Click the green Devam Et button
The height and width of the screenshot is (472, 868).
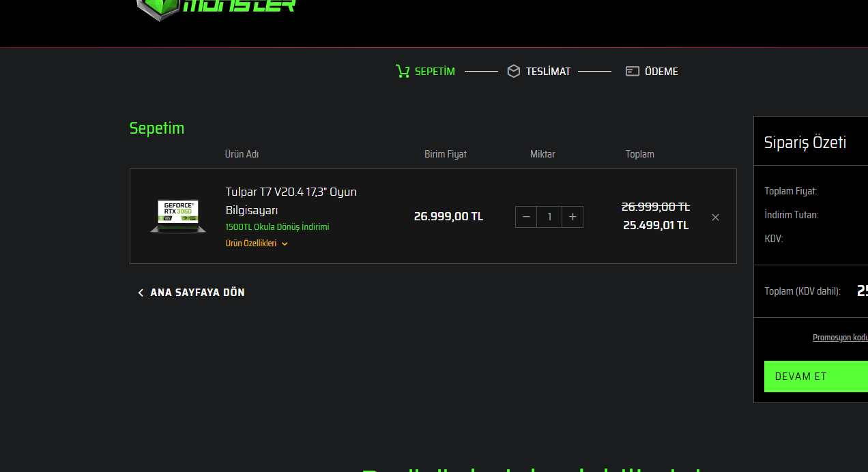tap(816, 377)
